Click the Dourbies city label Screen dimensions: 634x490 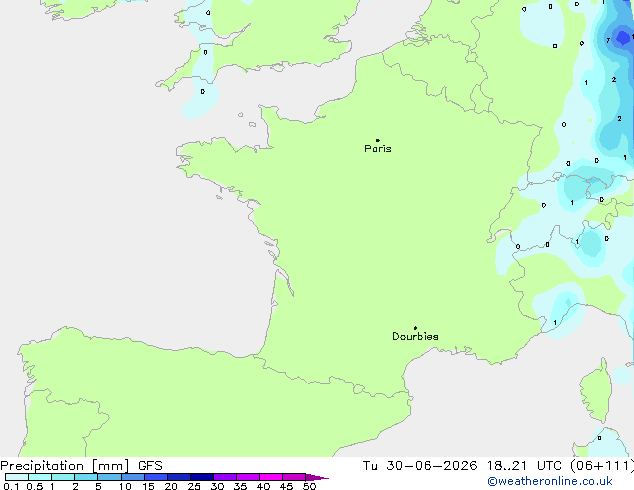(x=415, y=336)
